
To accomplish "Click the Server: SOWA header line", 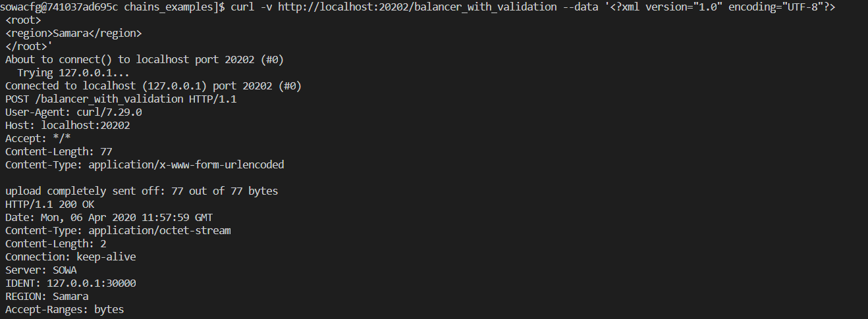I will coord(43,270).
